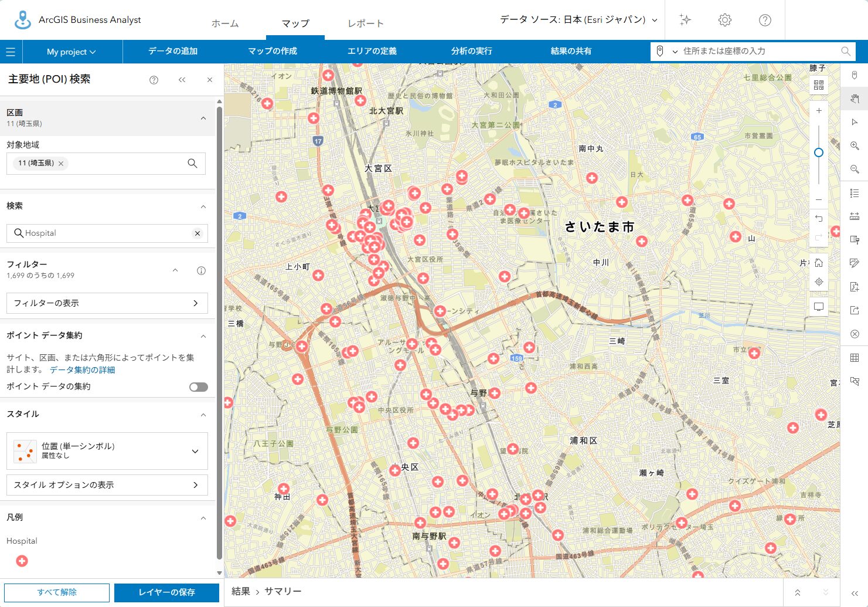Open the attribute table grid icon
868x607 pixels.
[x=855, y=358]
